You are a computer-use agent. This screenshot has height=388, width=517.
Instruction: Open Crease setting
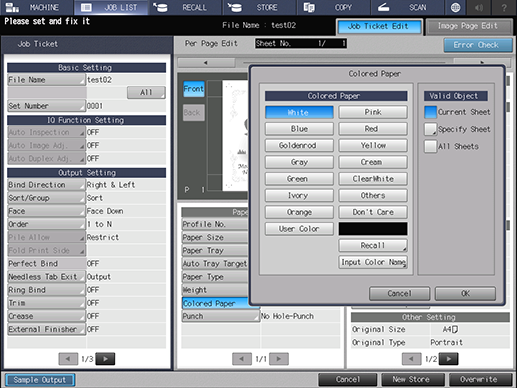pos(46,316)
